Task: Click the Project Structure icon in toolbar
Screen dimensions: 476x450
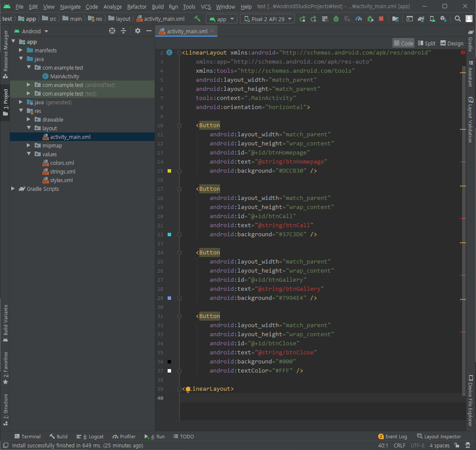Action: pos(395,19)
